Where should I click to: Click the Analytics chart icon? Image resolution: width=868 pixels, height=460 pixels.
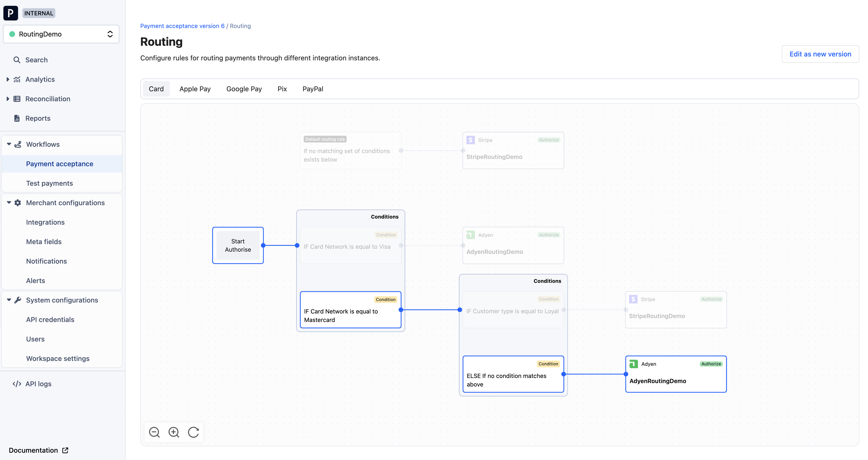tap(17, 80)
